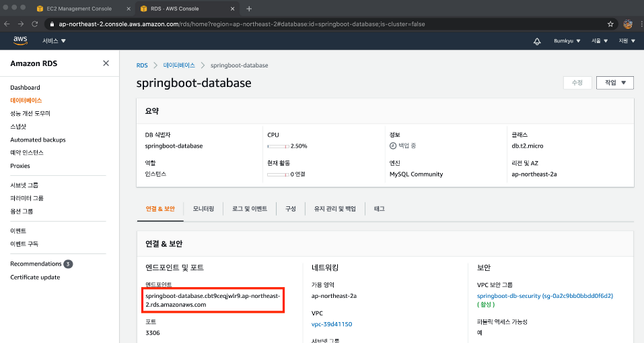Open the 서울 region dropdown
644x343 pixels.
pos(600,40)
